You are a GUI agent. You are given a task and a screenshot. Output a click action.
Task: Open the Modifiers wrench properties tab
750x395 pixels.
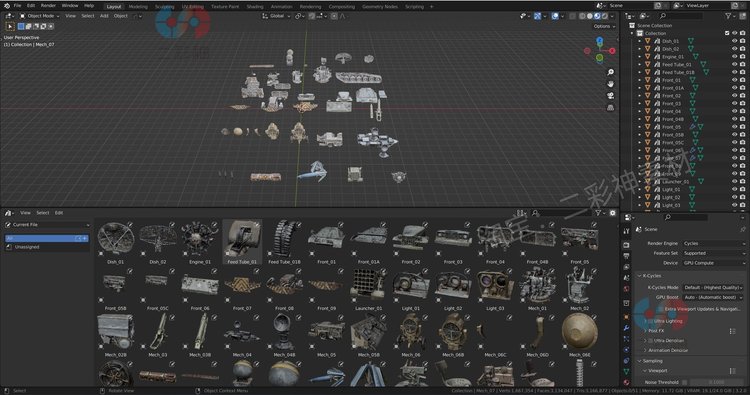626,328
